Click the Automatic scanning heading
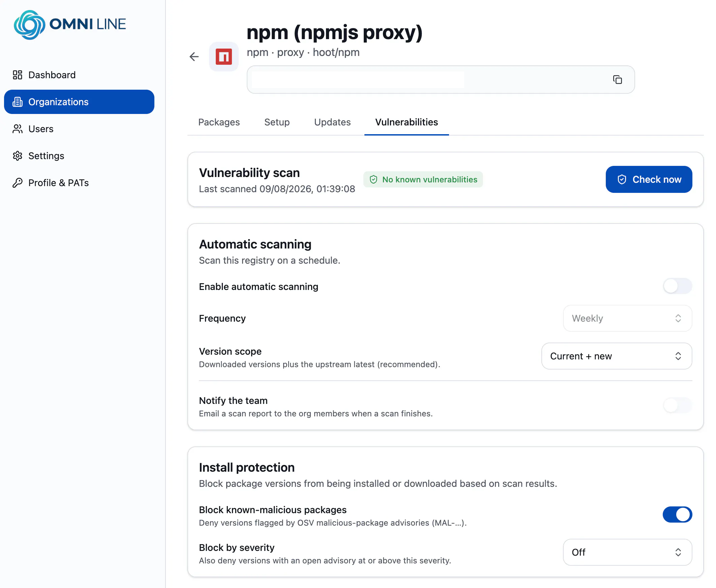Viewport: 716px width, 588px height. click(255, 244)
